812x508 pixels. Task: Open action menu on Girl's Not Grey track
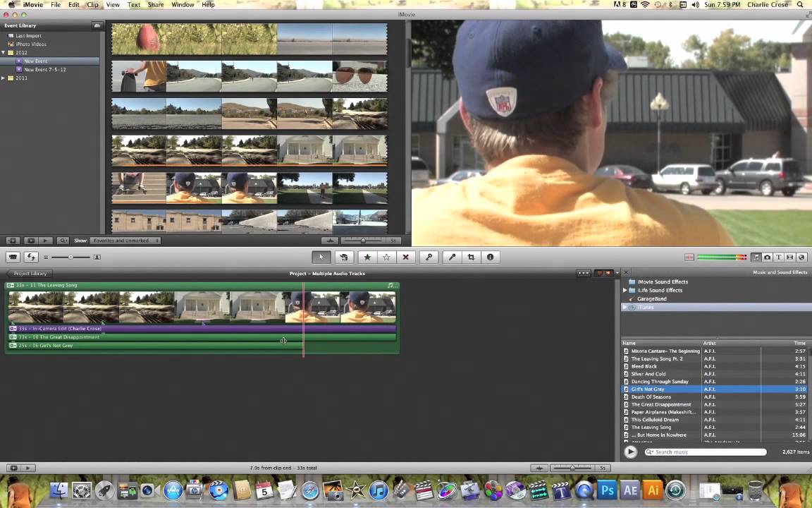coord(13,346)
